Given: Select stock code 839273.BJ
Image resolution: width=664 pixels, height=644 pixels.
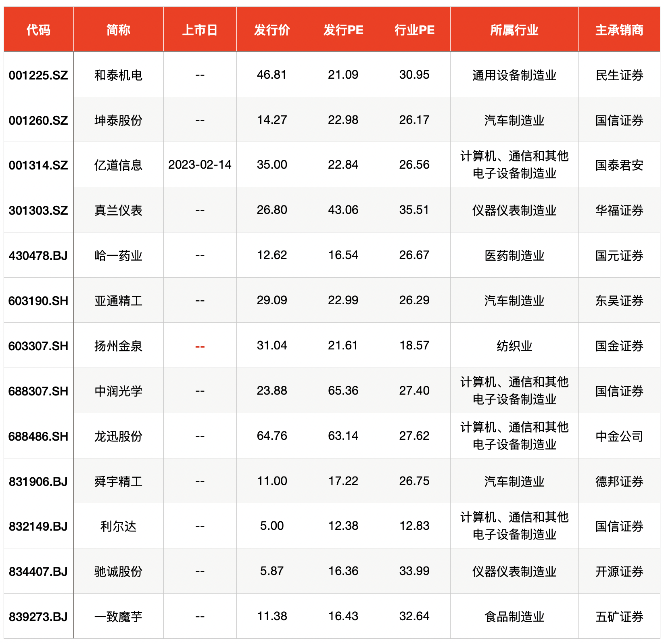Looking at the screenshot, I should point(38,617).
